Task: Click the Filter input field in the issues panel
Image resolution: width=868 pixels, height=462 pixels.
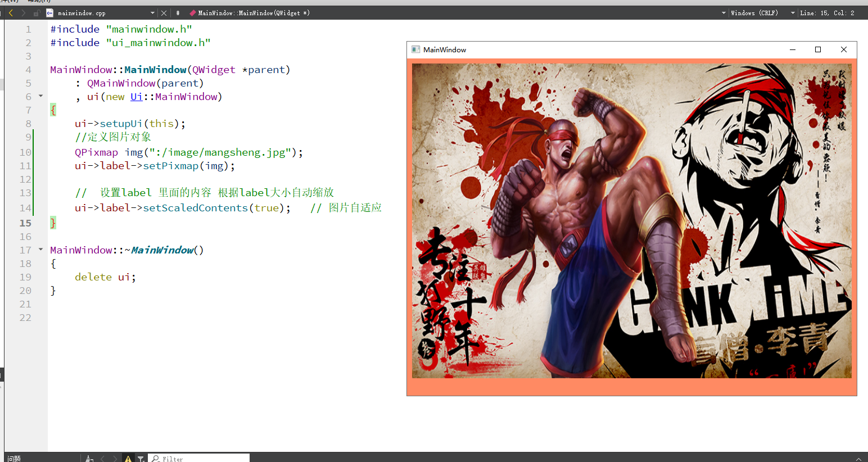Action: pos(199,459)
